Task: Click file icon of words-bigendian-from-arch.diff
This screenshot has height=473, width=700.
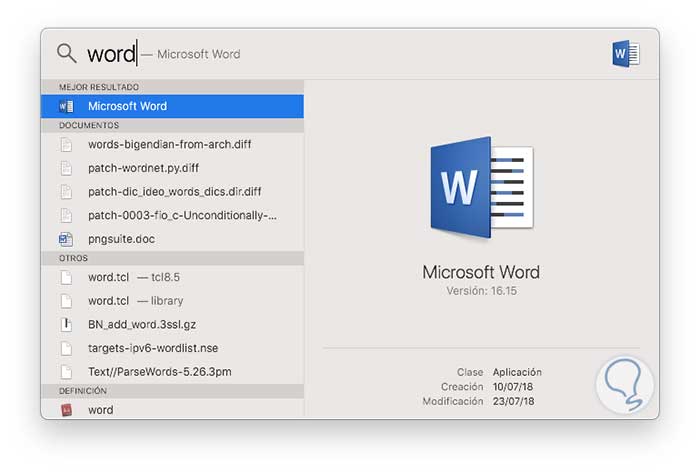Action: pos(66,145)
